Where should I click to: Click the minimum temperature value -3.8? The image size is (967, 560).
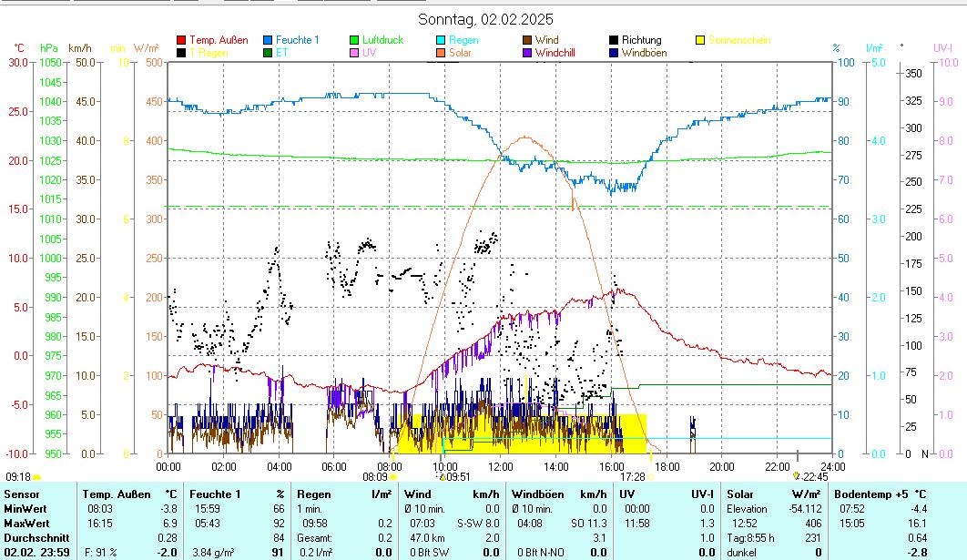[168, 509]
